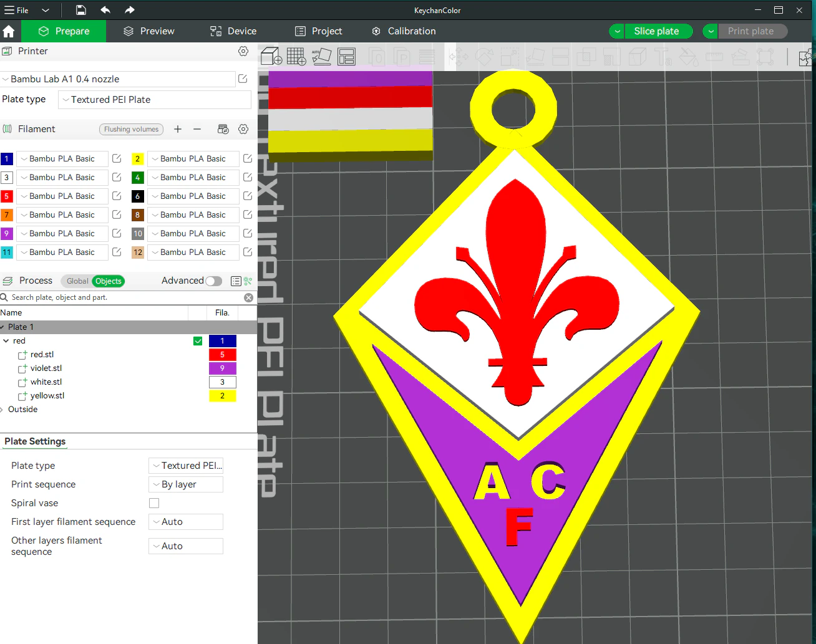Enable the Spiral vase checkbox

point(154,503)
